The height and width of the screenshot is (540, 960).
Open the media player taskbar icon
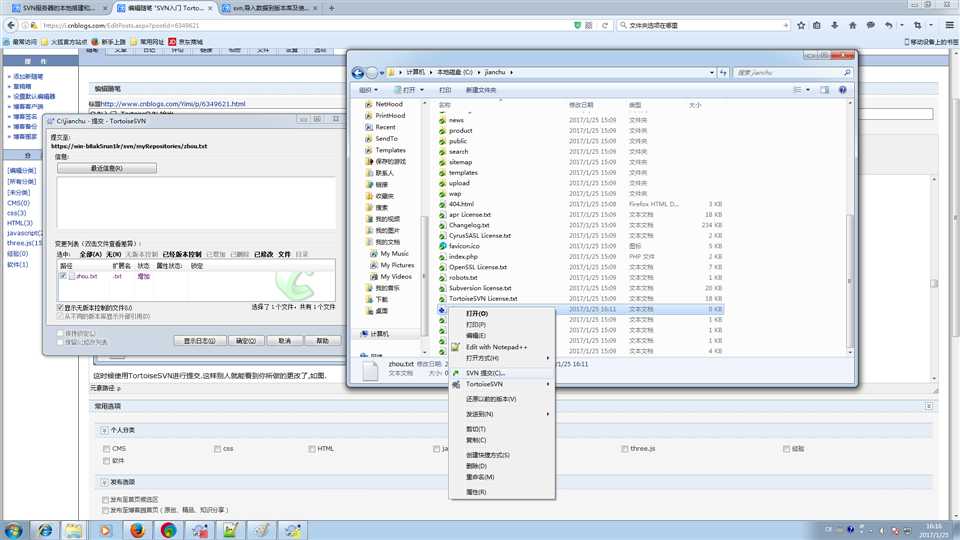tap(105, 530)
